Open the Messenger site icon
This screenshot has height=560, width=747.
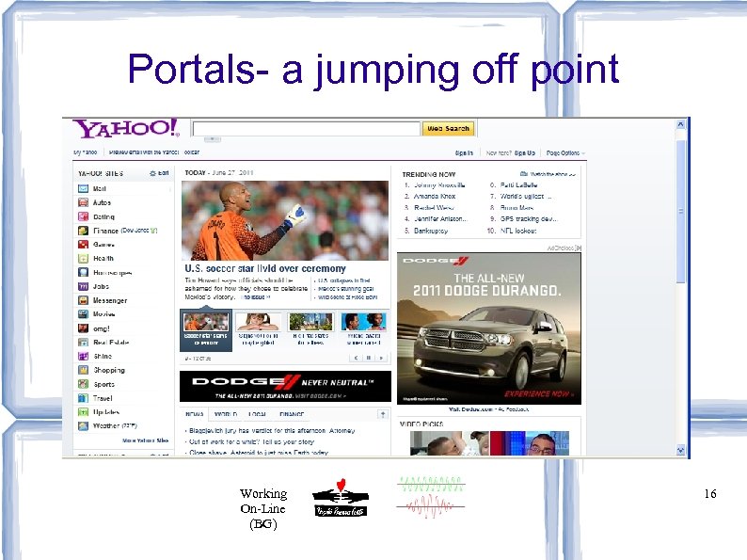pos(84,300)
